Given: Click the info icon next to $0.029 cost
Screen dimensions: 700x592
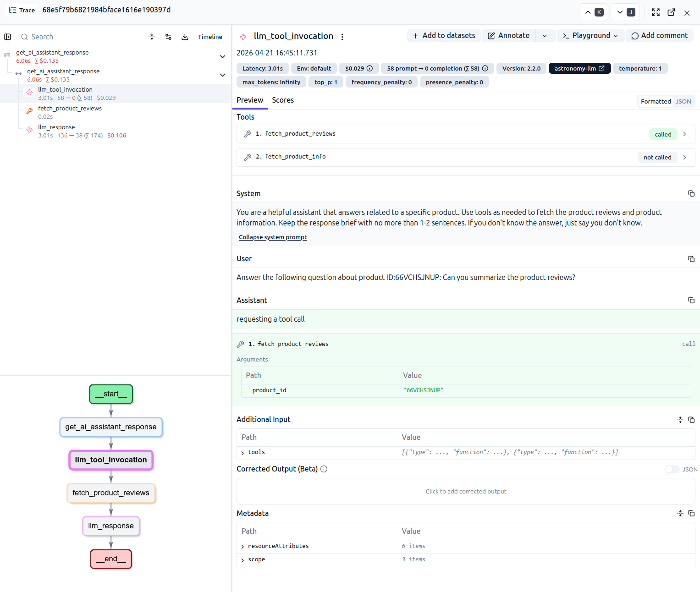Looking at the screenshot, I should (x=369, y=68).
